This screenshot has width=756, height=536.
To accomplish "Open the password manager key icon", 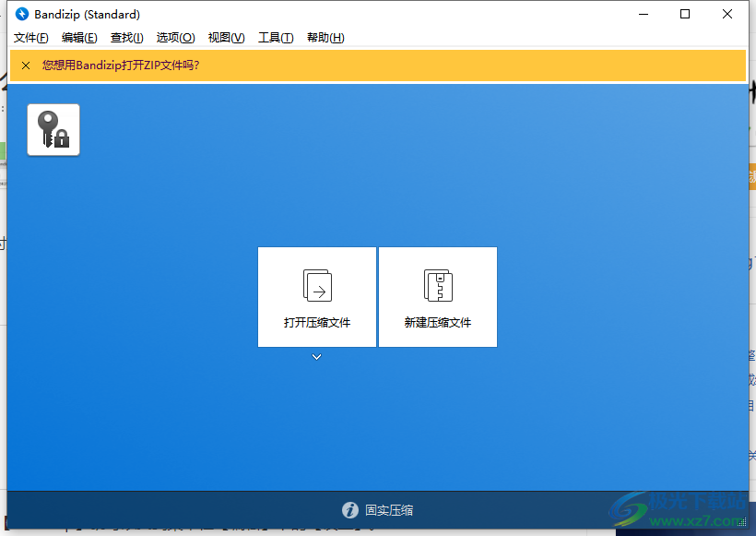I will point(53,130).
